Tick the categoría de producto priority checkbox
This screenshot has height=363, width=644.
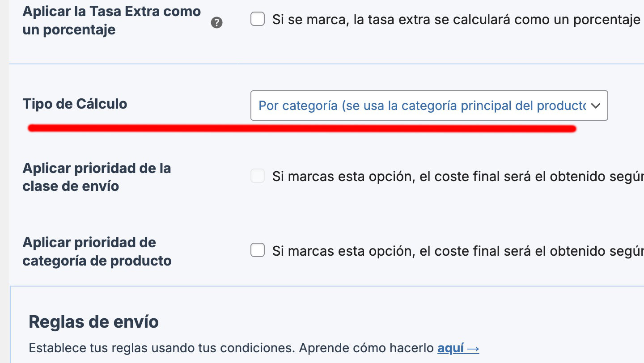click(258, 250)
